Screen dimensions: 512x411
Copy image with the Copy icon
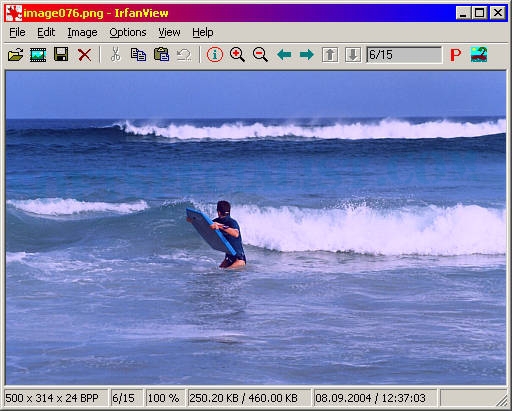tap(138, 55)
